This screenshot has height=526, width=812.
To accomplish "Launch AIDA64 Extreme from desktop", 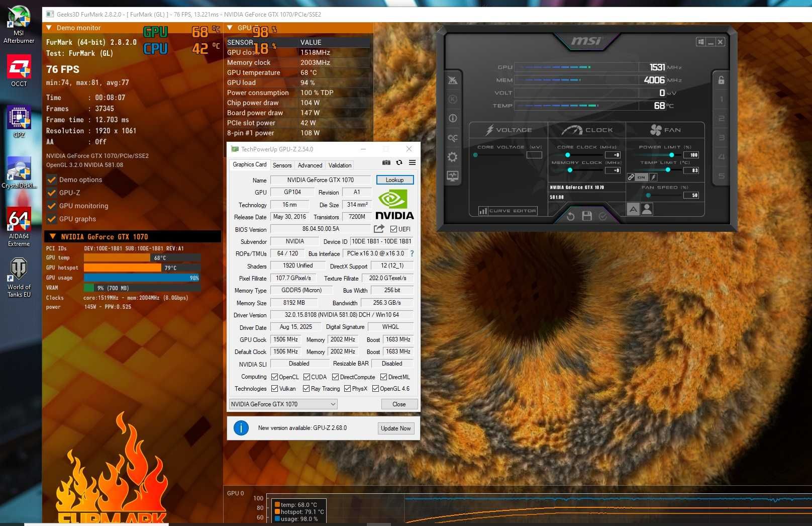I will tap(19, 227).
